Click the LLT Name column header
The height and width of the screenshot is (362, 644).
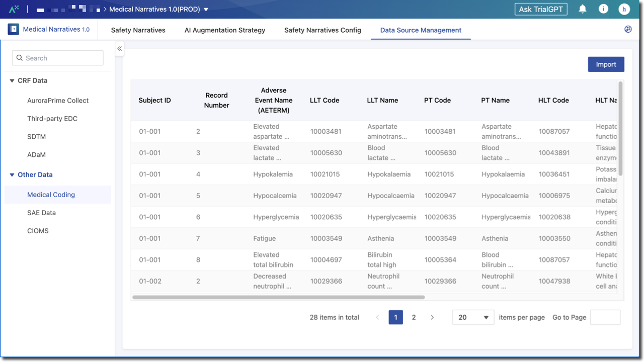coord(382,100)
